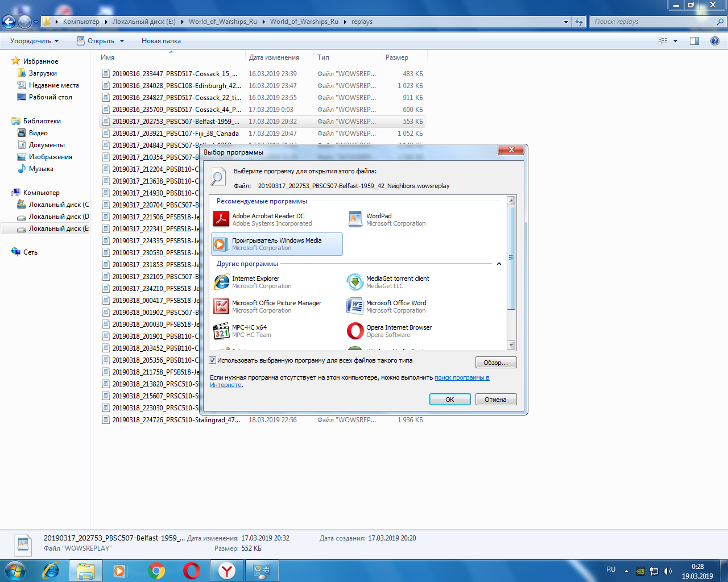Click the Windows Start button
The width and height of the screenshot is (728, 582).
point(14,571)
